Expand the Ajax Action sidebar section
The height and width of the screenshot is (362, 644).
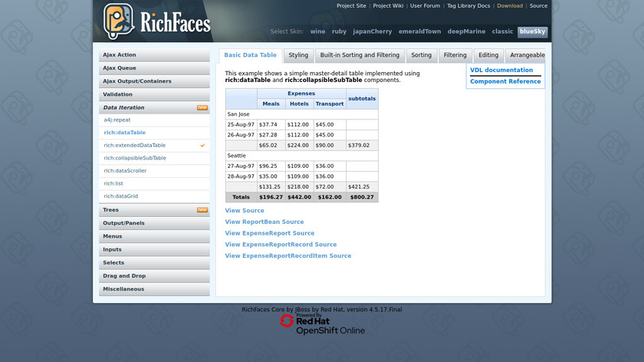pos(154,55)
